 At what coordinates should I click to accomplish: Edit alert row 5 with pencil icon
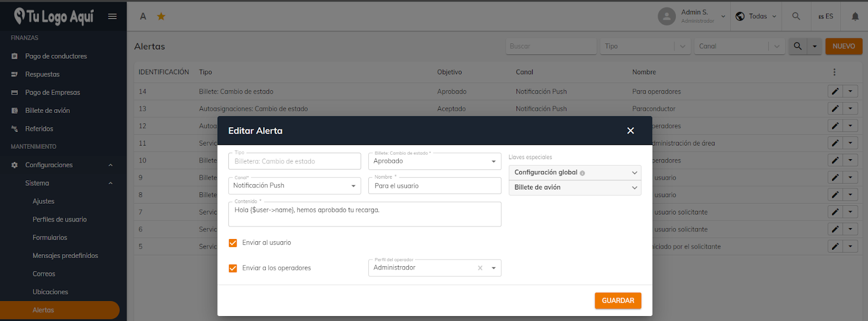click(835, 247)
